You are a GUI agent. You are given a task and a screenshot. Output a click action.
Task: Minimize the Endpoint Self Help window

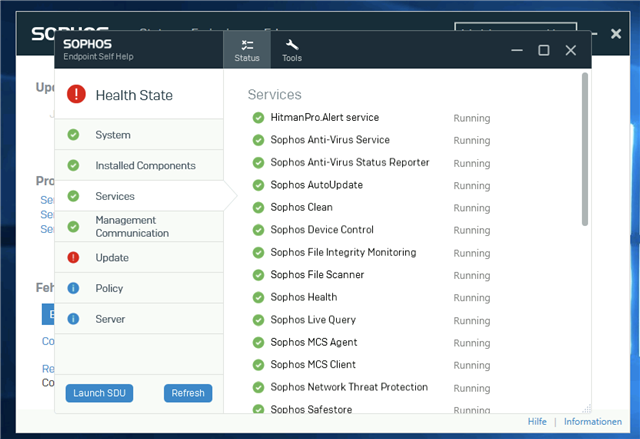tap(517, 50)
